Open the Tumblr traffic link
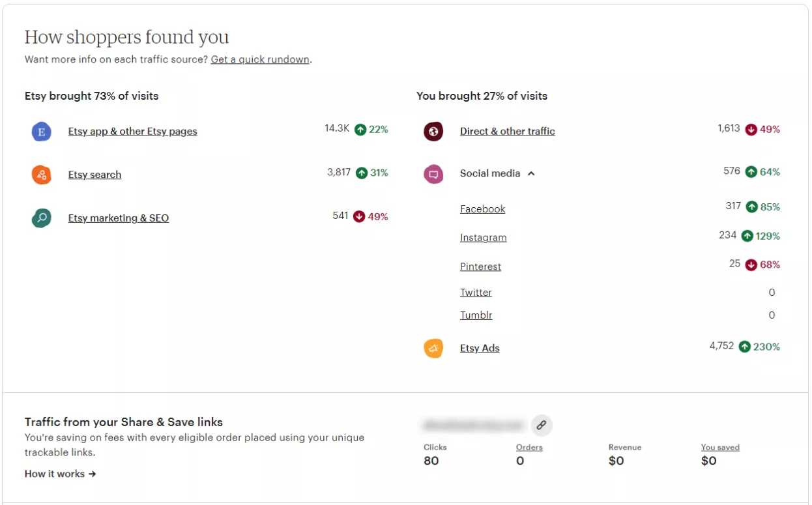Screen dimensions: 812x505 pyautogui.click(x=476, y=315)
